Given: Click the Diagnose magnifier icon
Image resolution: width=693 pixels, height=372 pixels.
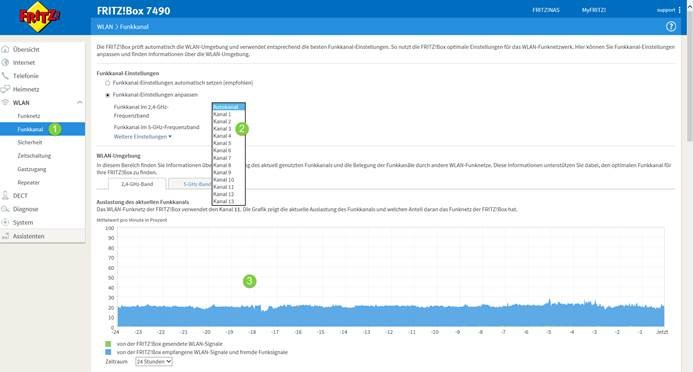Looking at the screenshot, I should tap(5, 209).
